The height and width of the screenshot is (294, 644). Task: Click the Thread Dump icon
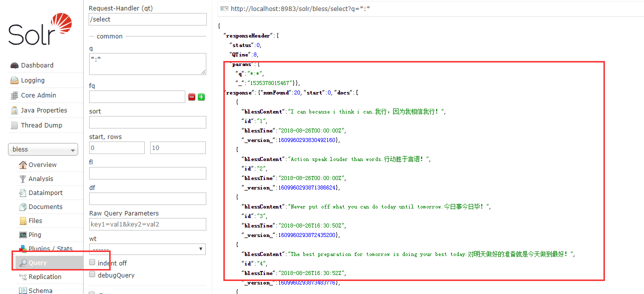coord(14,125)
